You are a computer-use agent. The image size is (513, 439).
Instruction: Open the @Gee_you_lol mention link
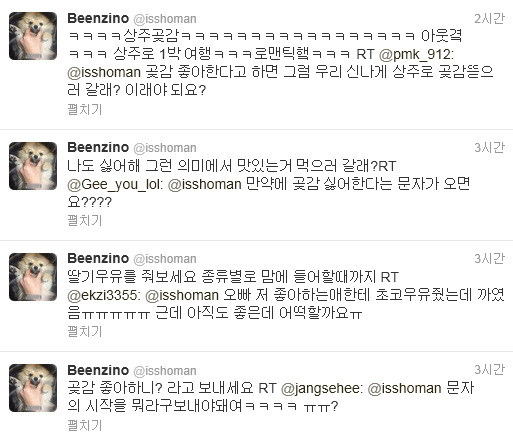point(114,184)
